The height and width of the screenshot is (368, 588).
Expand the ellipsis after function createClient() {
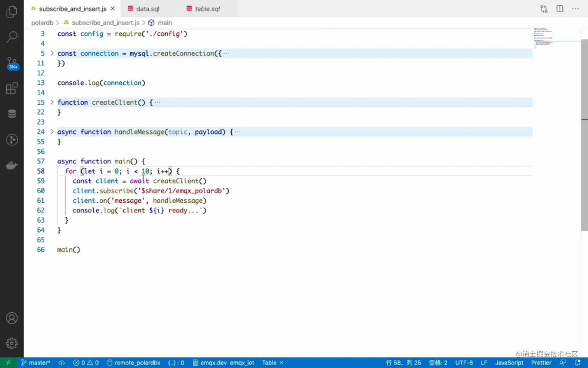pos(157,102)
